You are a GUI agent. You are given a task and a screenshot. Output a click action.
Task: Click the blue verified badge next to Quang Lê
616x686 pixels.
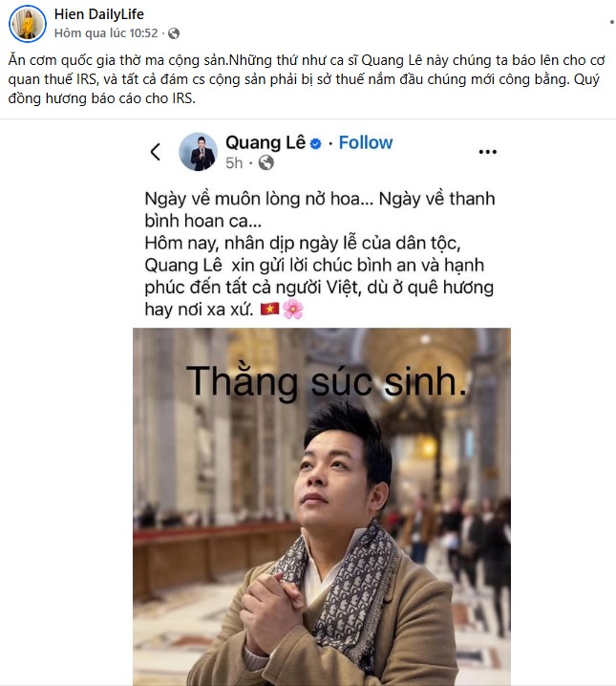(316, 143)
